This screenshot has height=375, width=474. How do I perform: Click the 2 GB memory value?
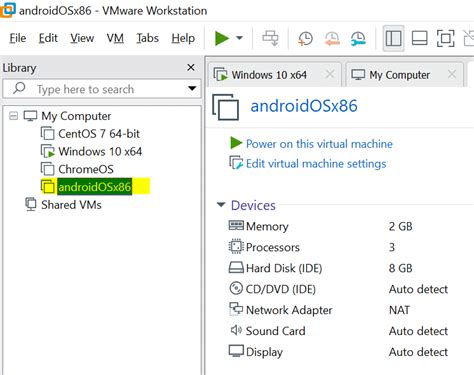coord(400,227)
